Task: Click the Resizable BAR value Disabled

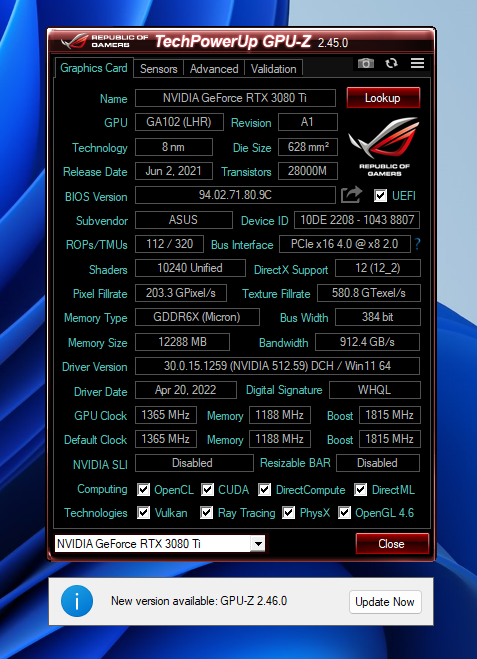Action: pos(378,463)
